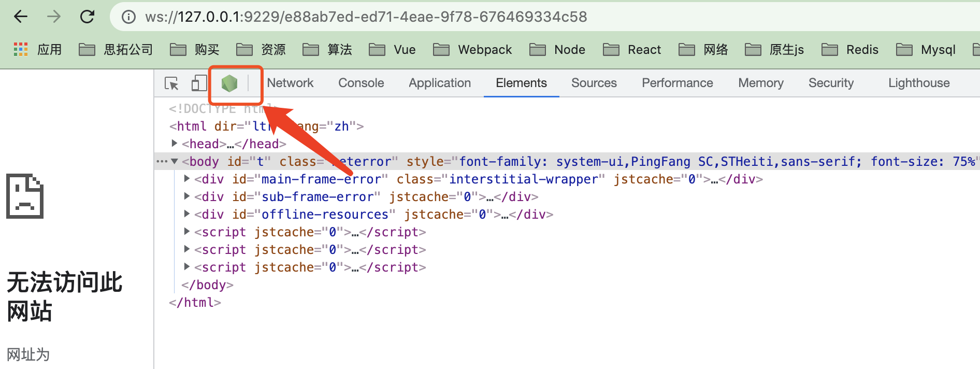The height and width of the screenshot is (369, 980).
Task: Click the 无法访问此网站 heading
Action: 65,297
